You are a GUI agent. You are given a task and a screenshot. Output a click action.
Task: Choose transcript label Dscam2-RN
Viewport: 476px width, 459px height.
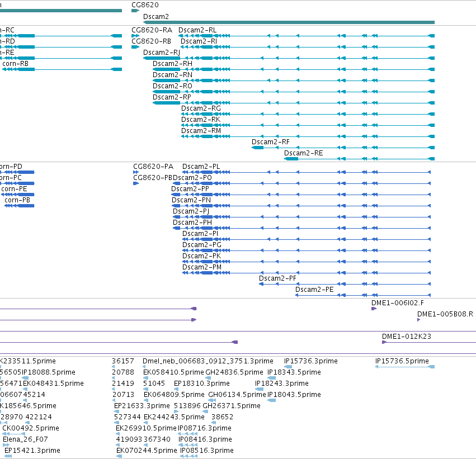coord(172,75)
